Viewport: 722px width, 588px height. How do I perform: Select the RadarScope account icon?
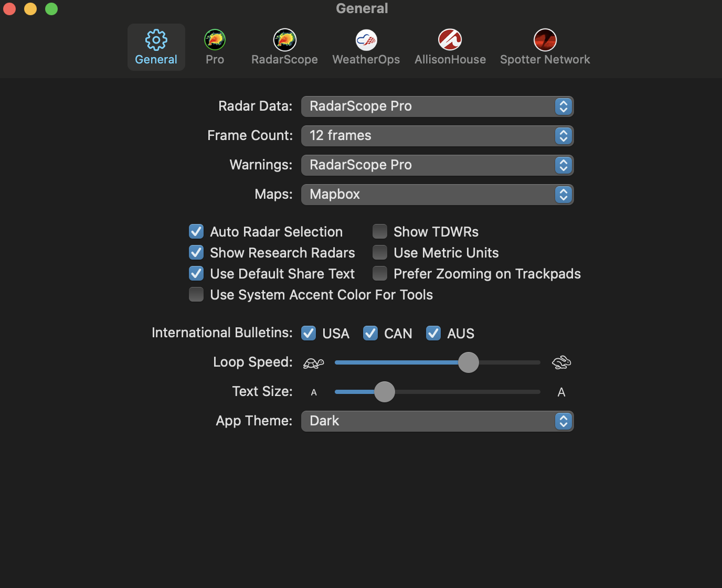tap(284, 40)
